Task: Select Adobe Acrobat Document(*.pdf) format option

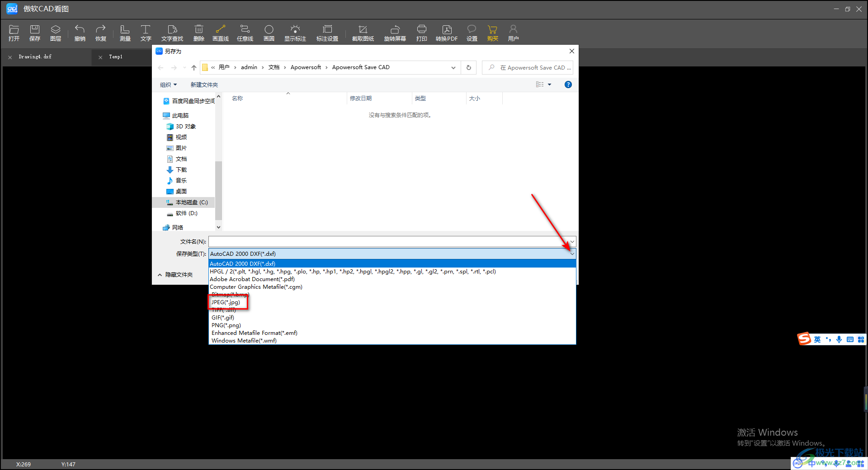Action: click(x=252, y=279)
